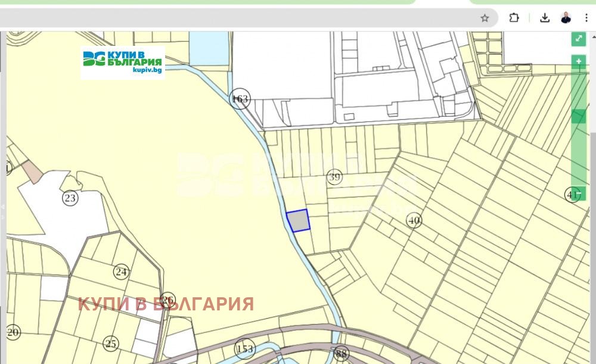Click cadastral block label 163
Screen dimensions: 596x364
240,99
